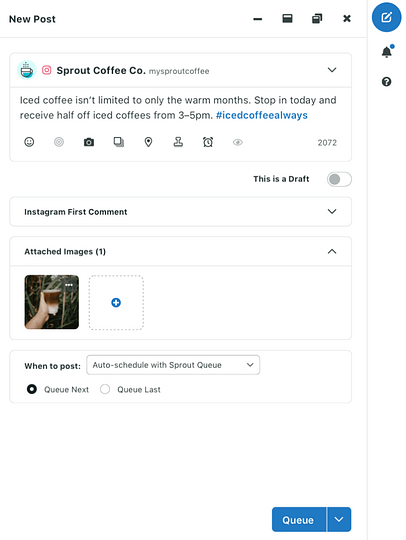The image size is (406, 540).
Task: Add another image with the plus tile
Action: tap(116, 302)
